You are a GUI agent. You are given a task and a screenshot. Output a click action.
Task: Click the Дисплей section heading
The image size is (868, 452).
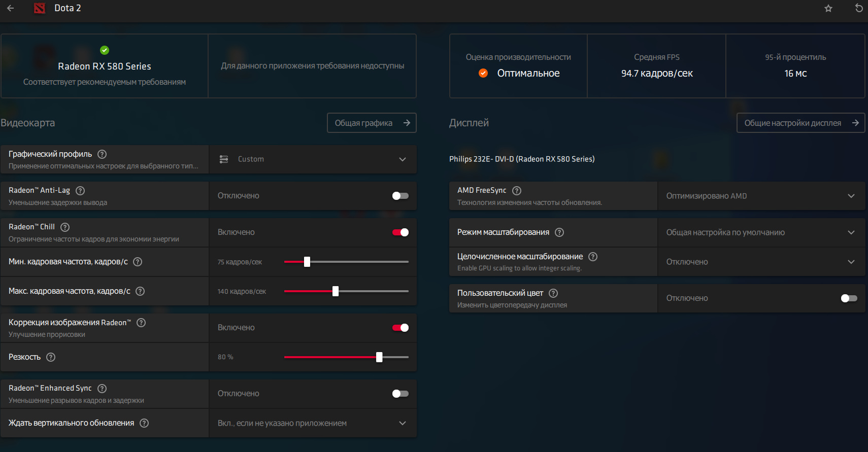pyautogui.click(x=469, y=123)
